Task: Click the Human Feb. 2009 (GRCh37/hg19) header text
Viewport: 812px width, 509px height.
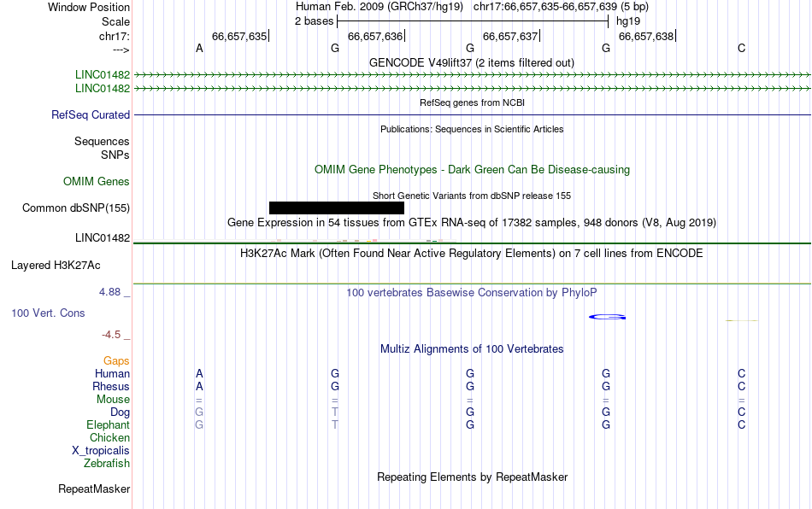Action: (379, 7)
